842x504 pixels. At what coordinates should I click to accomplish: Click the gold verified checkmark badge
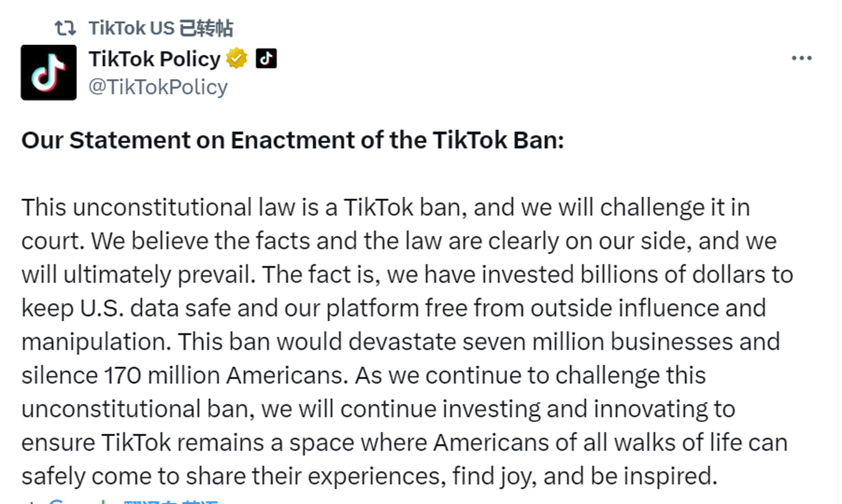[x=237, y=58]
